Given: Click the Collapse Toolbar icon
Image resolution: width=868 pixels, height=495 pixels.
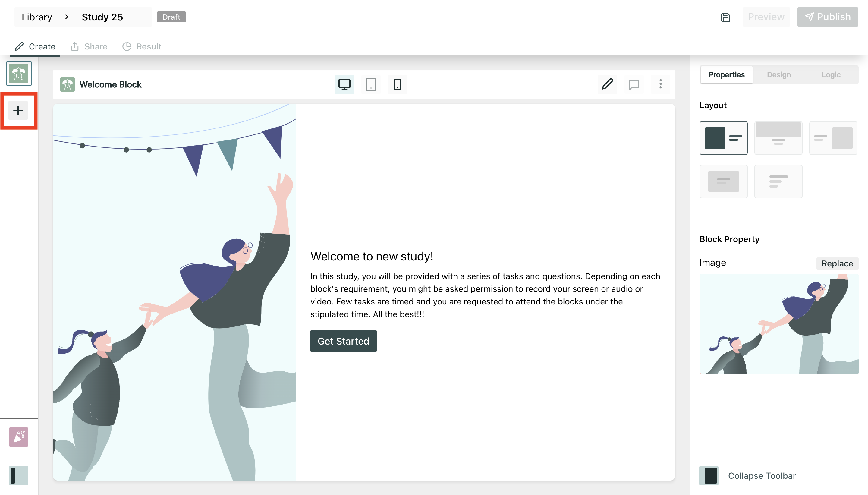Looking at the screenshot, I should coord(709,476).
